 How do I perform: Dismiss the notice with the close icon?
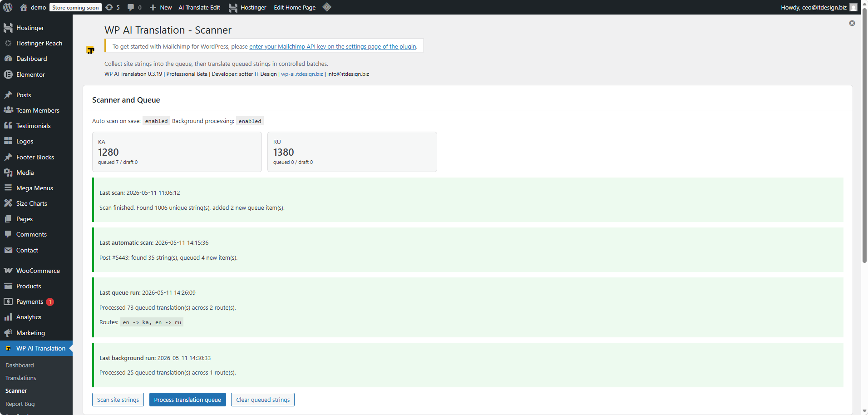pyautogui.click(x=852, y=23)
